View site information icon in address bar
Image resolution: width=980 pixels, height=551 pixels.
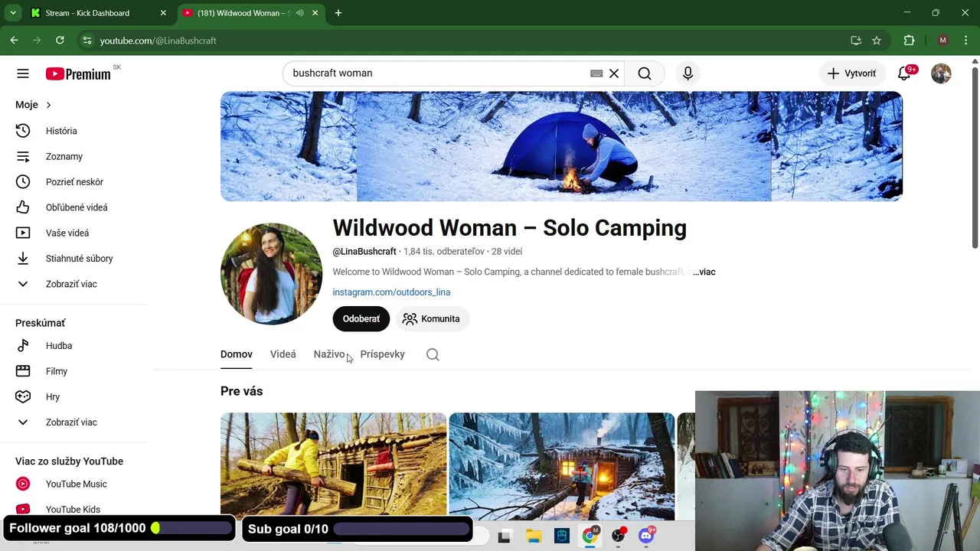pos(87,41)
